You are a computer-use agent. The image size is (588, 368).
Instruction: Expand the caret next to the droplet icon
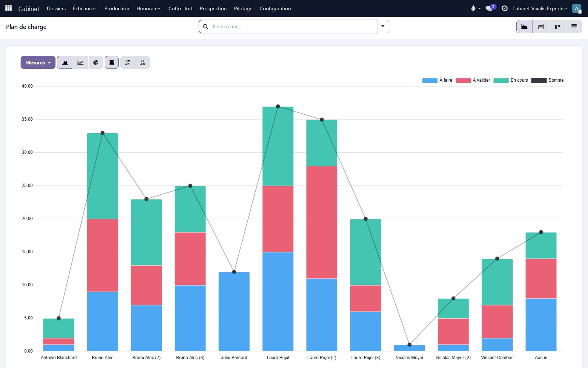pos(480,8)
